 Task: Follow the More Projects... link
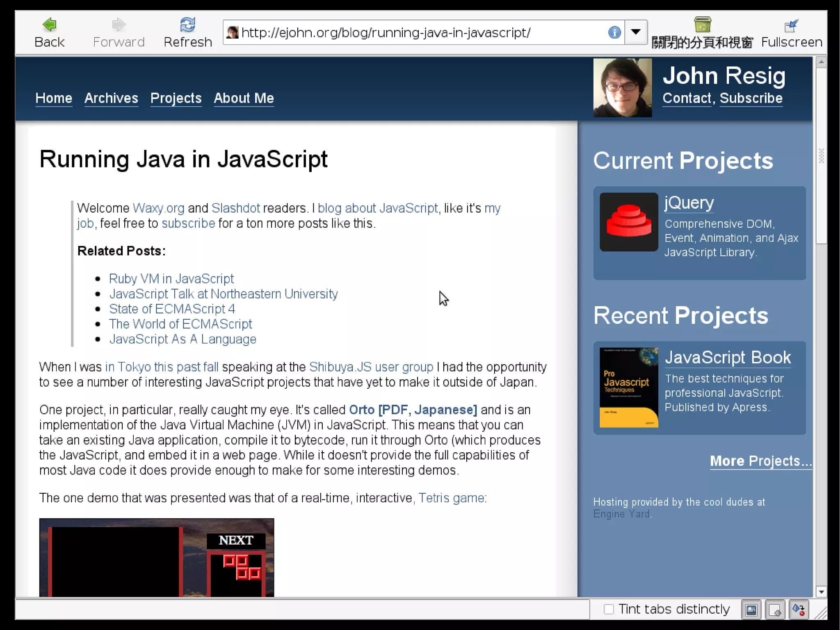tap(760, 461)
